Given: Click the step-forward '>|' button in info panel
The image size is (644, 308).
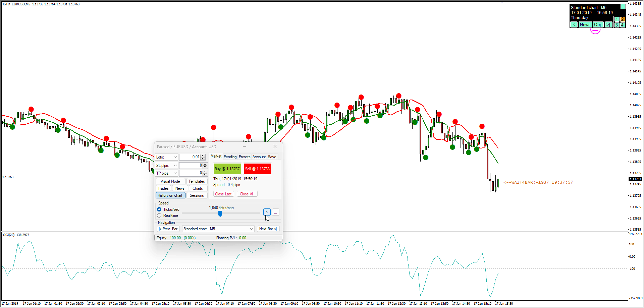Looking at the screenshot, I should coord(608,25).
